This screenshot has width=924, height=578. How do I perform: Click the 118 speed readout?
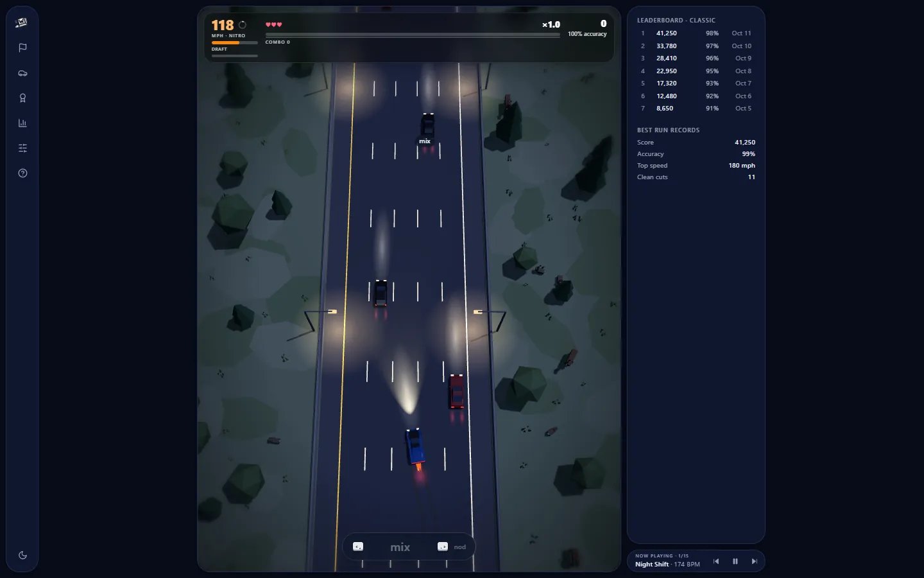(223, 25)
